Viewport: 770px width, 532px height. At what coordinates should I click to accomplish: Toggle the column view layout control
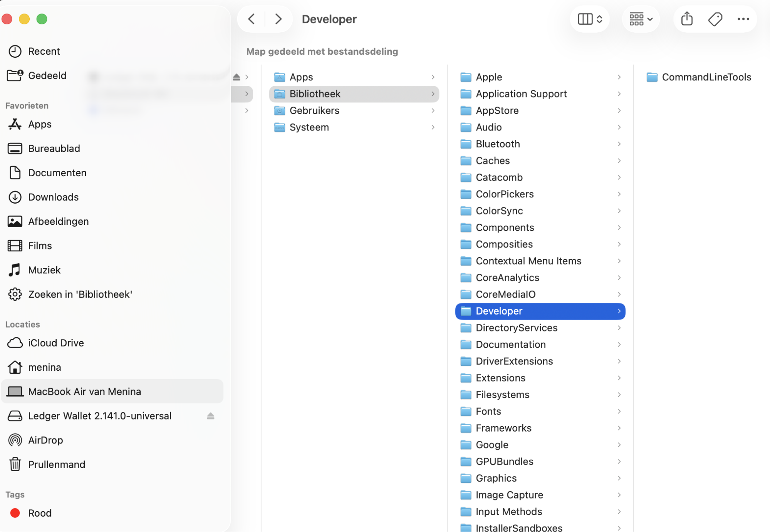coord(589,19)
